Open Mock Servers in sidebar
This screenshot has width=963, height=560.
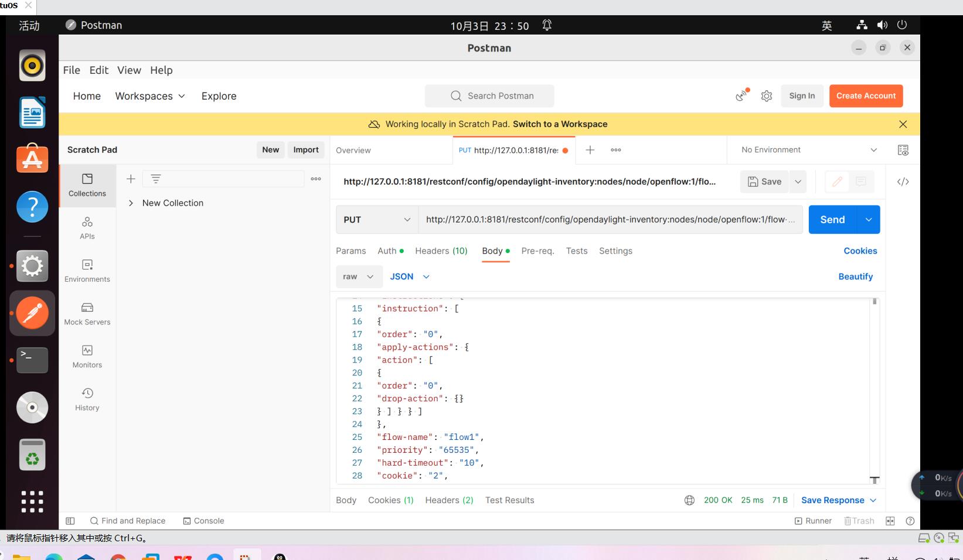point(87,313)
